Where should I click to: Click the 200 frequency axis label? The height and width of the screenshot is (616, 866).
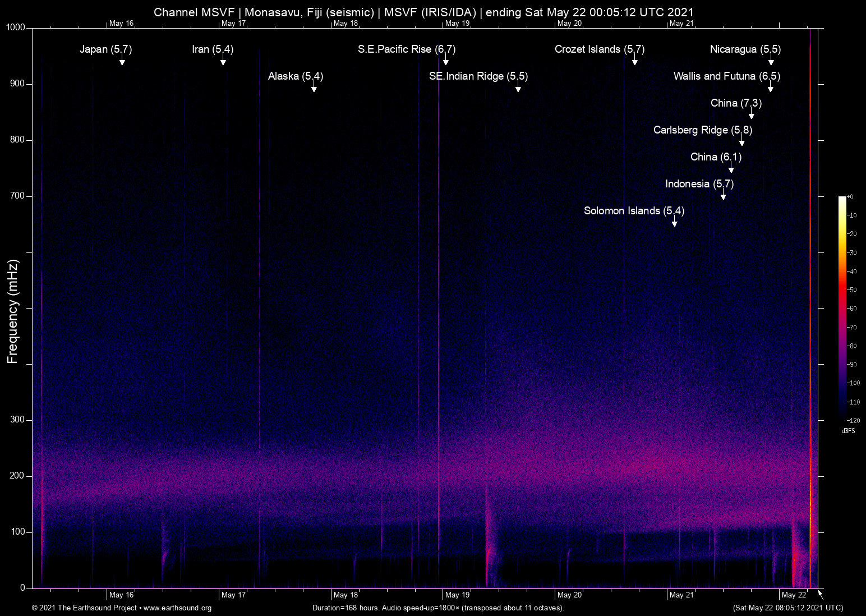18,476
